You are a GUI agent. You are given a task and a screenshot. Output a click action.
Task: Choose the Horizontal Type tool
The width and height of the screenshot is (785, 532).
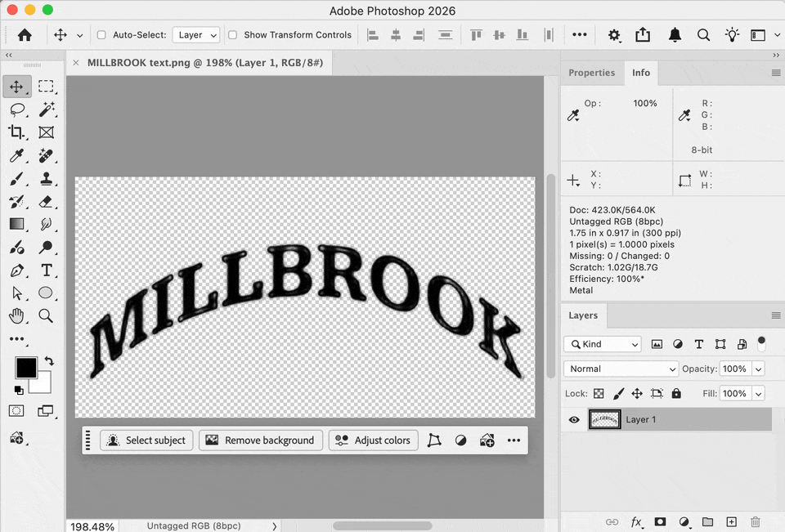click(46, 270)
